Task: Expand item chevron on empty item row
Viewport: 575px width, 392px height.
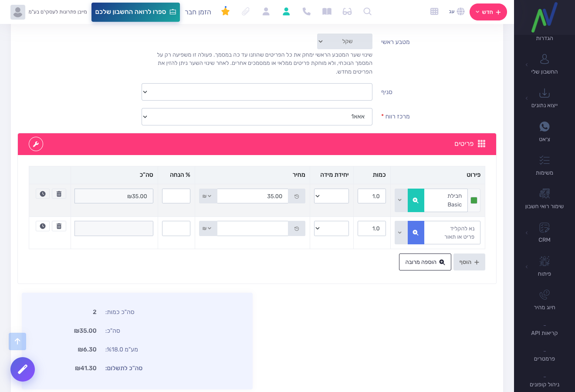Action: (401, 233)
